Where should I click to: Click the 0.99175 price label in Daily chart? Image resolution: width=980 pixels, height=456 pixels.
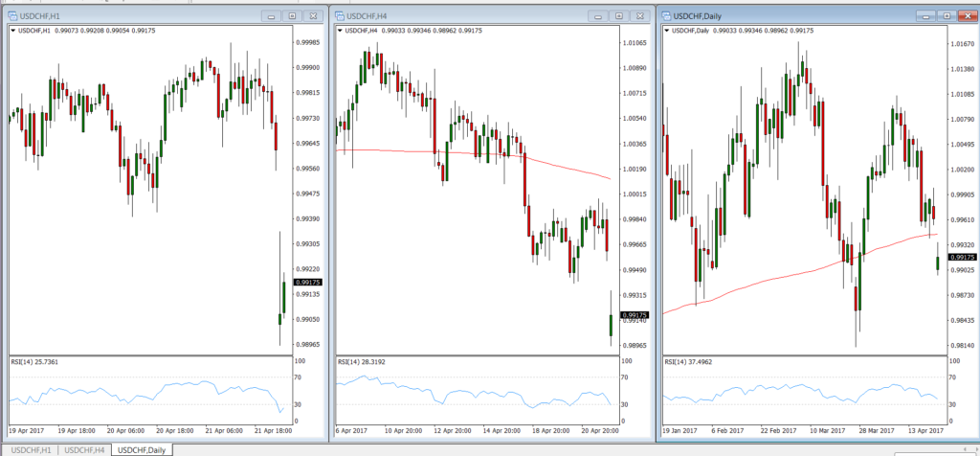click(x=963, y=257)
